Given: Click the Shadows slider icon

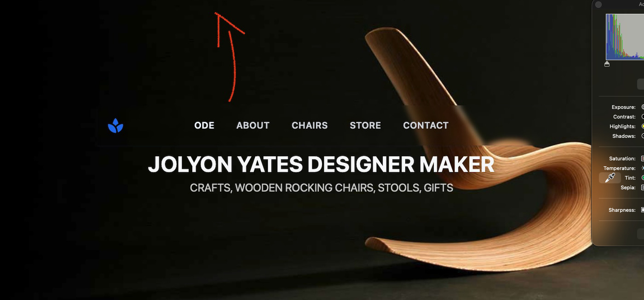Looking at the screenshot, I should click(643, 136).
